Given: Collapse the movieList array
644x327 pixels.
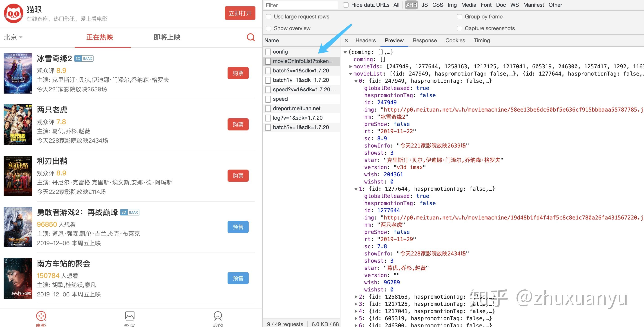Looking at the screenshot, I should click(351, 74).
